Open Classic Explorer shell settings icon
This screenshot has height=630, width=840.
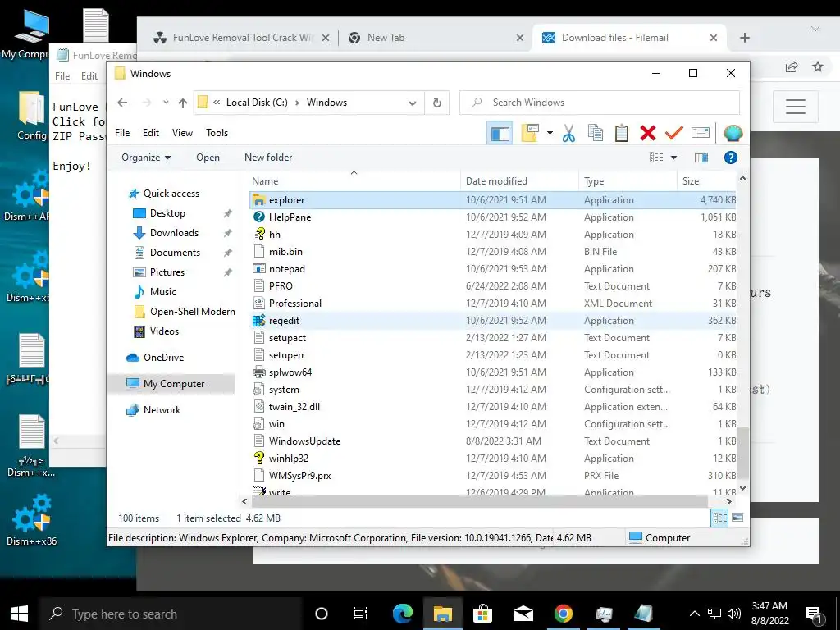[733, 134]
